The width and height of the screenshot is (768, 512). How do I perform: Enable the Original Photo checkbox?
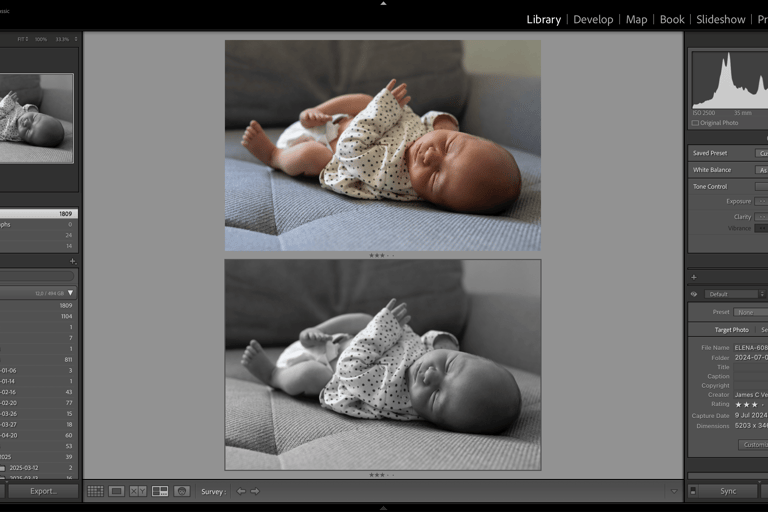695,123
